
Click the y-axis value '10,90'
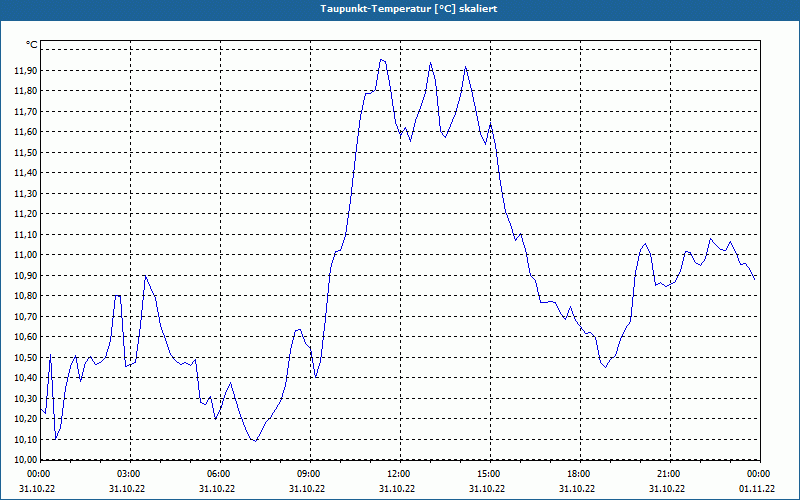tap(26, 276)
